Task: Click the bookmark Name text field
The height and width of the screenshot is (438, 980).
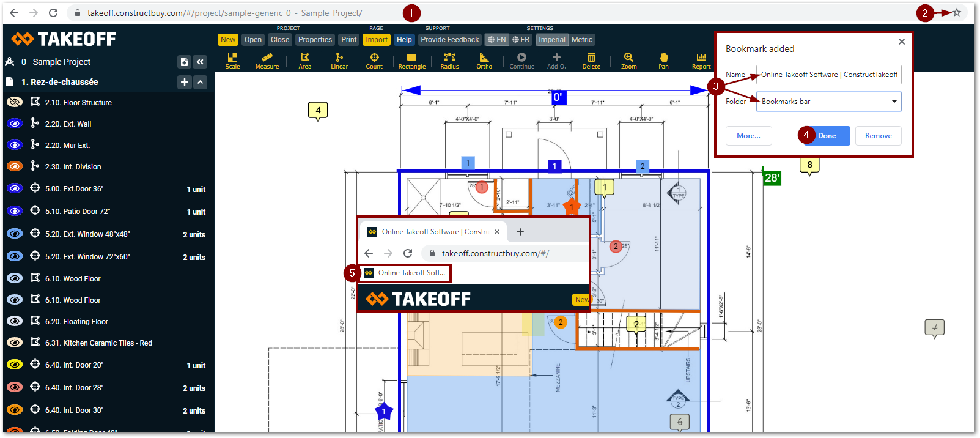Action: 828,75
